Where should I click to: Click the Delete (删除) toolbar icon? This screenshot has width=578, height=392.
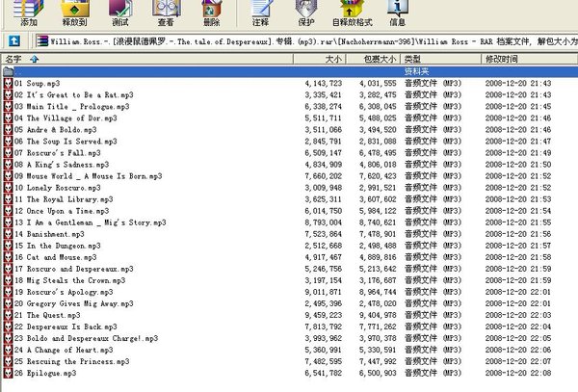coord(212,13)
